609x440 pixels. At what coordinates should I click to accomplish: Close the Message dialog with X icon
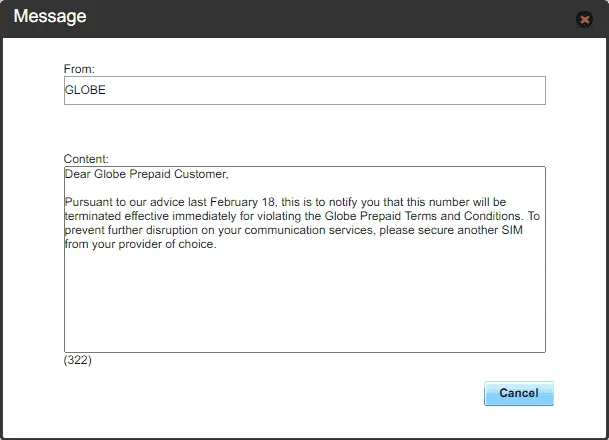(584, 19)
